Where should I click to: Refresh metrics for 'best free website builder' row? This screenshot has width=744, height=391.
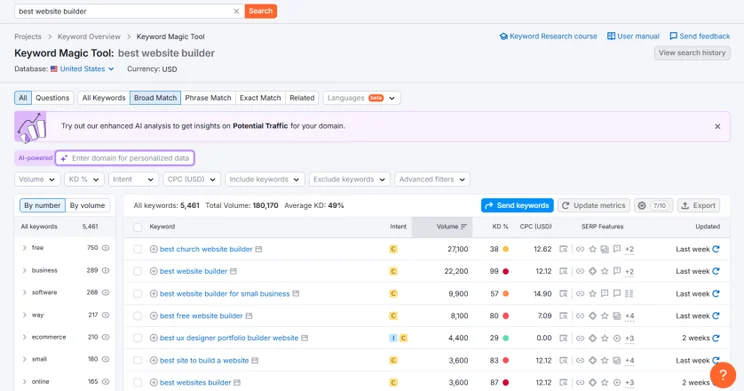(716, 316)
